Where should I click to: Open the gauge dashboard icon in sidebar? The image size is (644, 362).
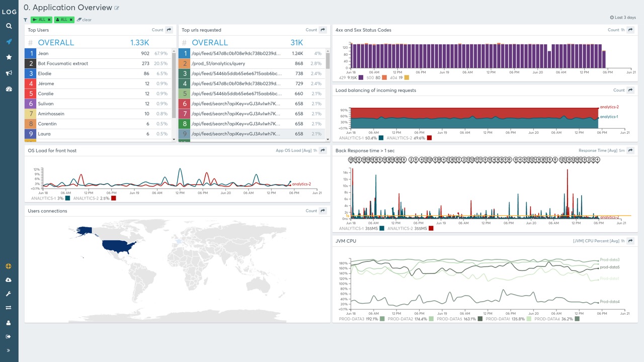coord(9,89)
